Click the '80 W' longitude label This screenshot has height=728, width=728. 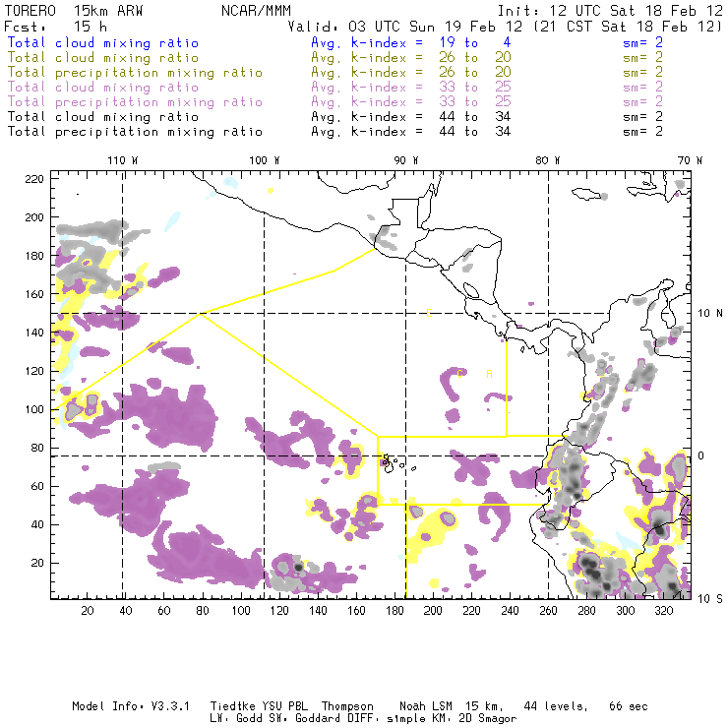548,160
